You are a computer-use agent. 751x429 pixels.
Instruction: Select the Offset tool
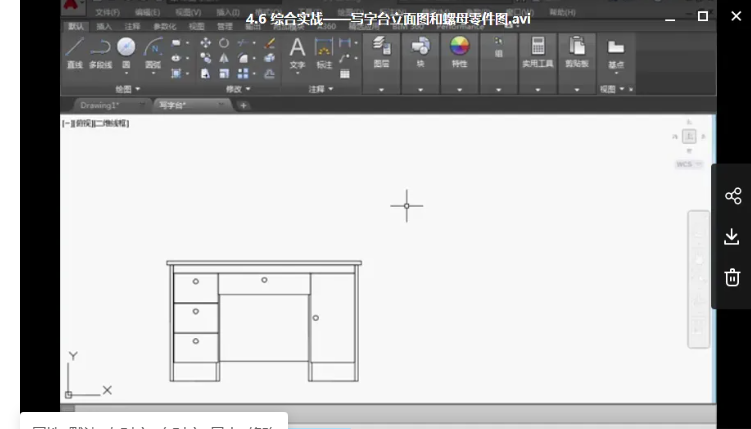[270, 73]
